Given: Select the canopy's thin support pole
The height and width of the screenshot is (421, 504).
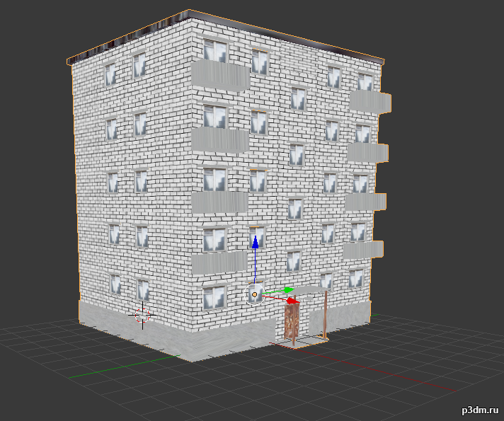Looking at the screenshot, I should point(325,313).
